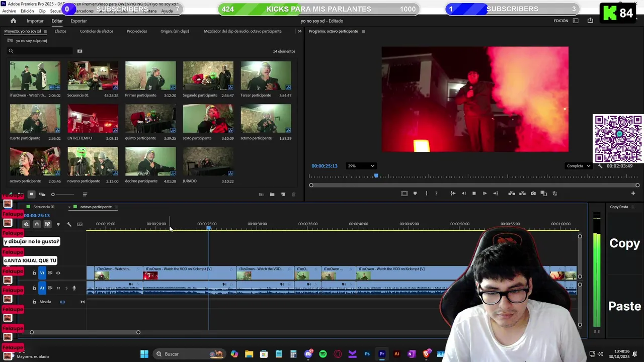Step back one frame in Program monitor
The image size is (644, 362).
click(464, 193)
